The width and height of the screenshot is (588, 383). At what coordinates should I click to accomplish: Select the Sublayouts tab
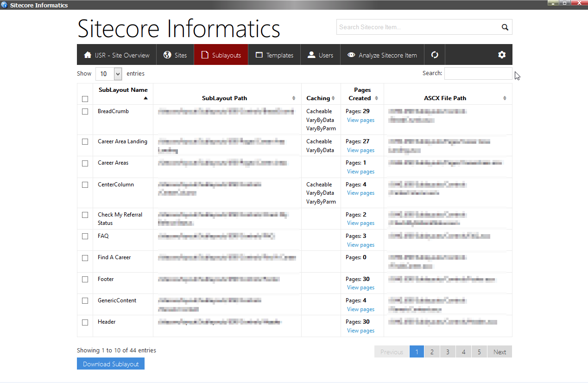(221, 55)
